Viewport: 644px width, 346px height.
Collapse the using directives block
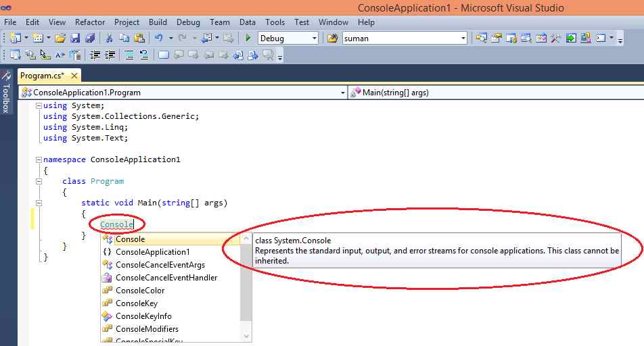[x=39, y=105]
